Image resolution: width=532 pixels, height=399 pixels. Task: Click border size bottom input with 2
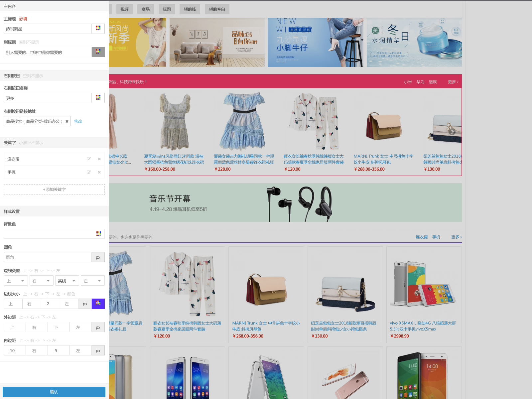[51, 304]
